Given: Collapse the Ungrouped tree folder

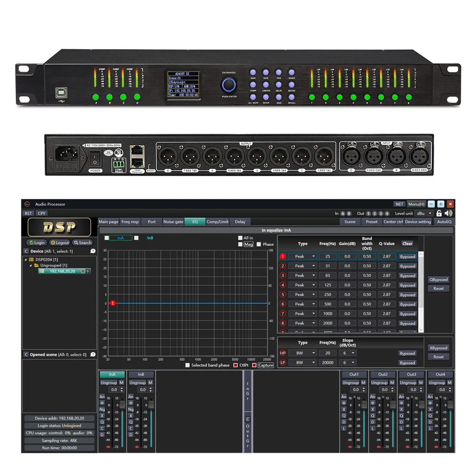Looking at the screenshot, I should pos(30,265).
